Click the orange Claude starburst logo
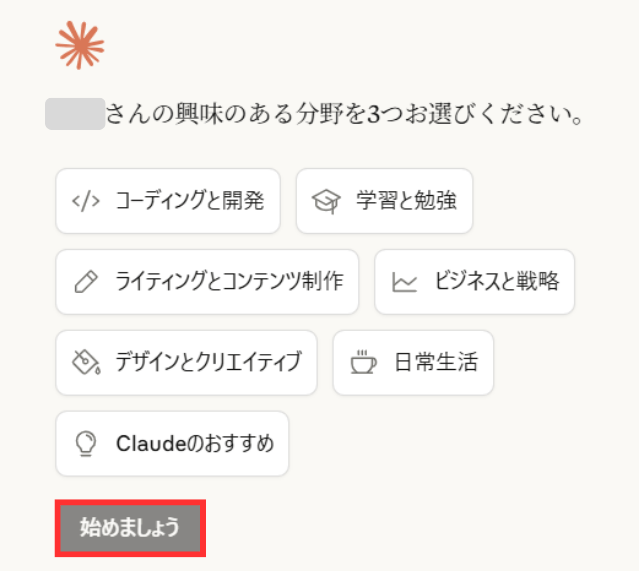Image resolution: width=639 pixels, height=572 pixels. [x=80, y=45]
